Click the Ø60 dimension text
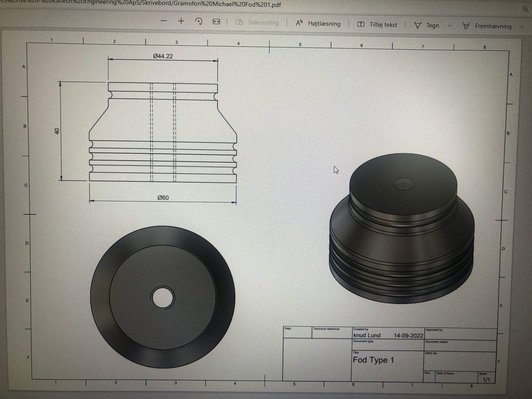This screenshot has width=532, height=399. point(163,198)
